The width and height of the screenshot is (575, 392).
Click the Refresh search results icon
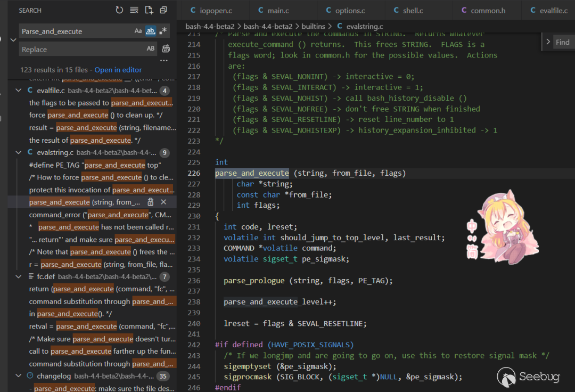tap(119, 10)
